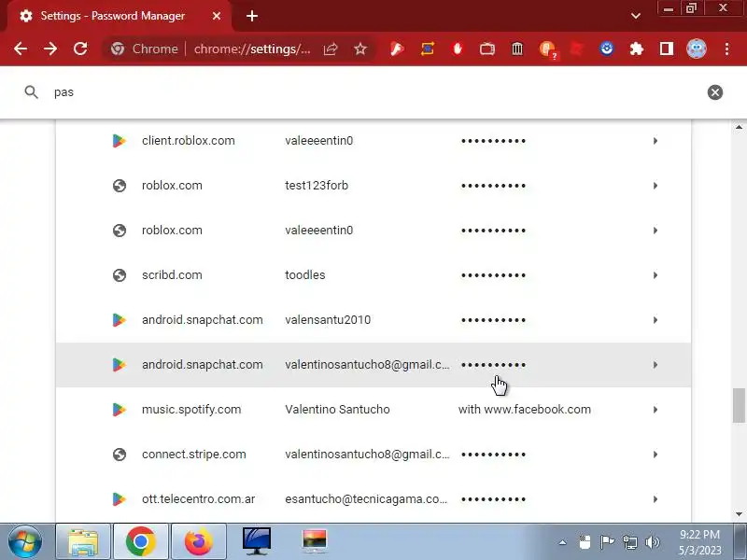Open the Windows Start menu
747x560 pixels.
25,541
